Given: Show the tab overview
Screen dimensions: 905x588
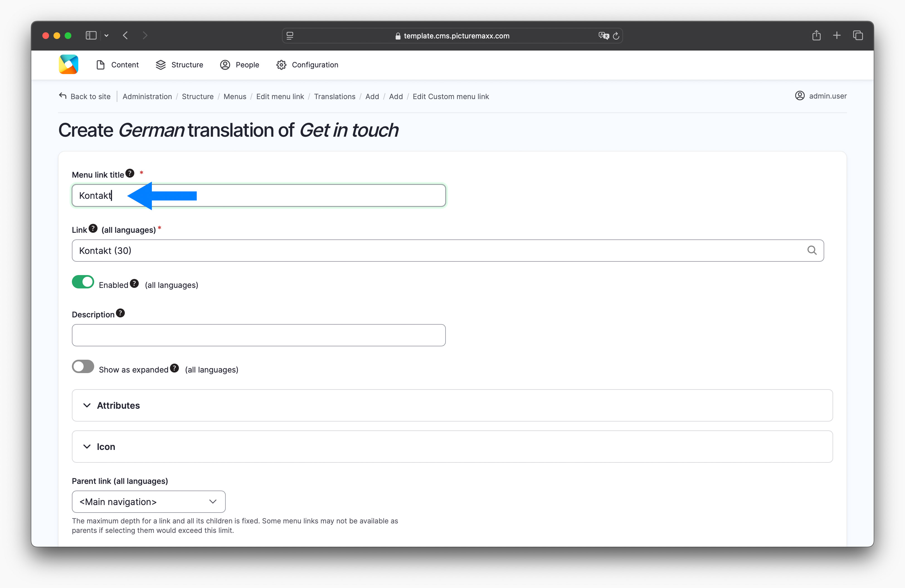Looking at the screenshot, I should tap(858, 36).
